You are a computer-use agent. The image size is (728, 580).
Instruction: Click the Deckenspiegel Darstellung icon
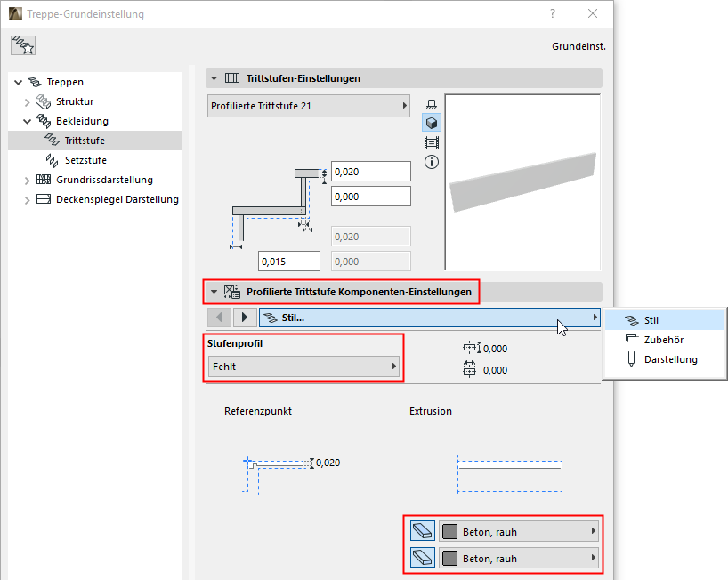pyautogui.click(x=44, y=199)
